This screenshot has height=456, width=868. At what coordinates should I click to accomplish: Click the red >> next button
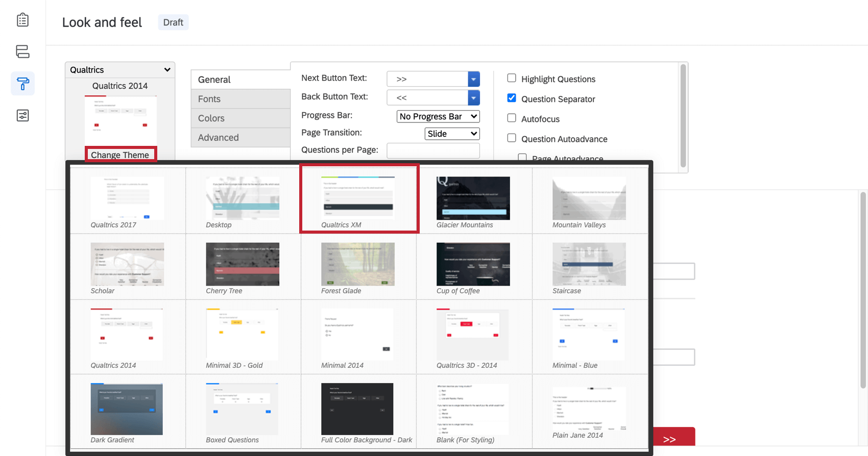click(674, 438)
